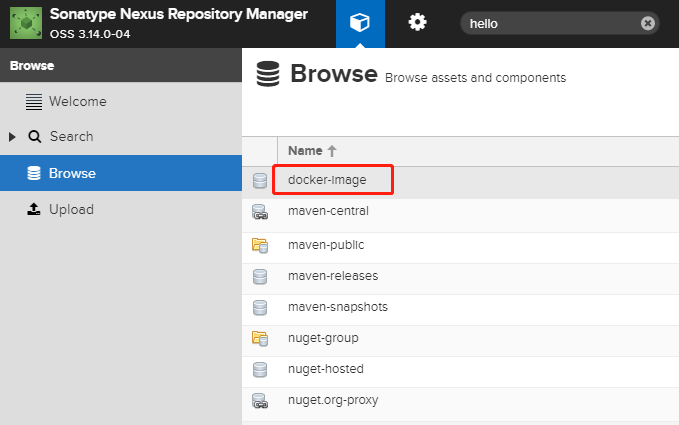Click group folder icon beside nuget-group
This screenshot has width=679, height=425.
[260, 338]
